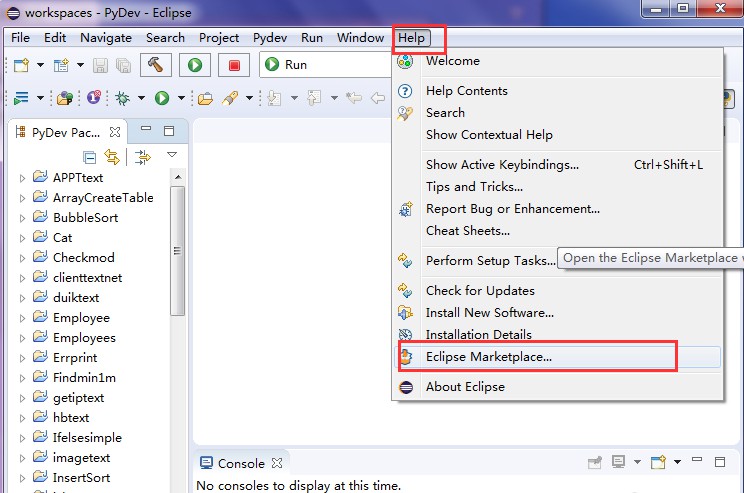Open the Package Explorer view menu triangle
This screenshot has width=744, height=493.
pyautogui.click(x=172, y=155)
